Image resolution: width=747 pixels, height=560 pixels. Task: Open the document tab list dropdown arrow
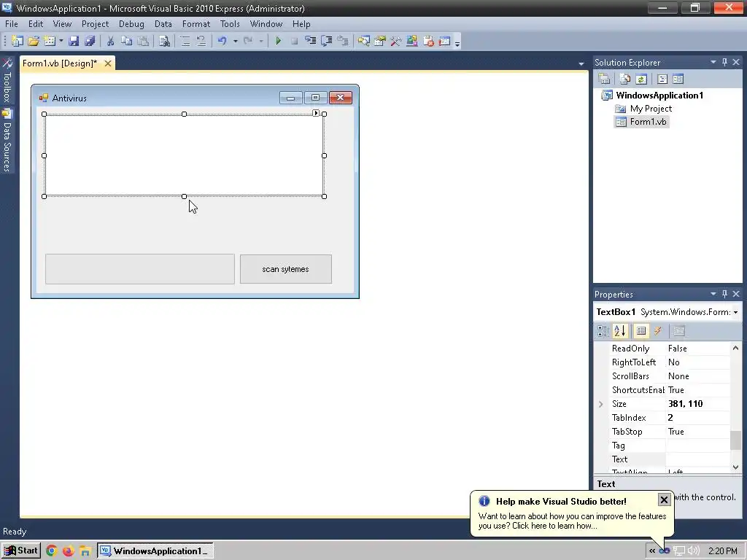click(581, 64)
